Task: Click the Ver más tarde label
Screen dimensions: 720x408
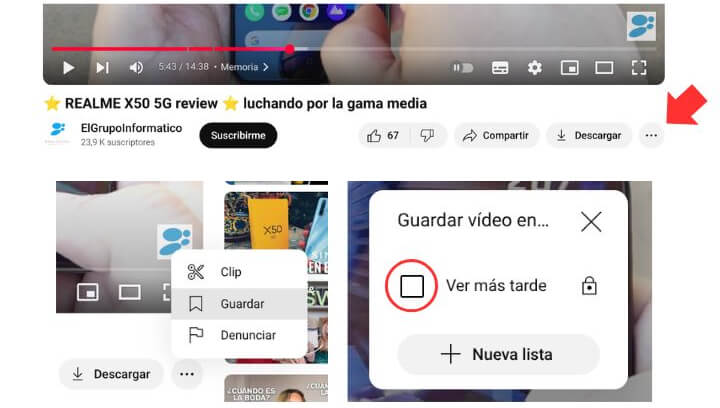Action: tap(496, 285)
